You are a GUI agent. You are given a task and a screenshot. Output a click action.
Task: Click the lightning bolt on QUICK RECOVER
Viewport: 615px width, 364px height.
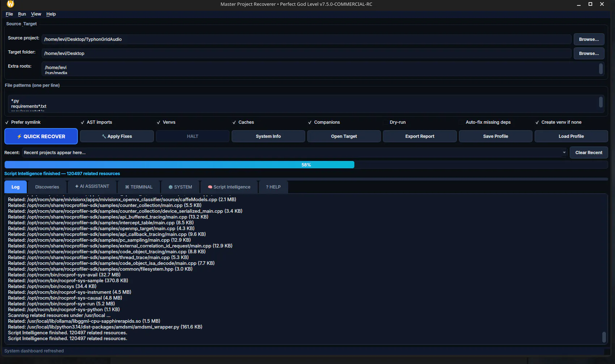pyautogui.click(x=19, y=136)
